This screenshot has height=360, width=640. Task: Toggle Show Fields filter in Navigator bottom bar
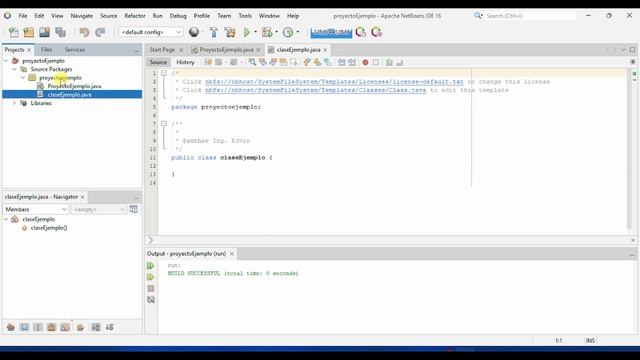[x=24, y=327]
